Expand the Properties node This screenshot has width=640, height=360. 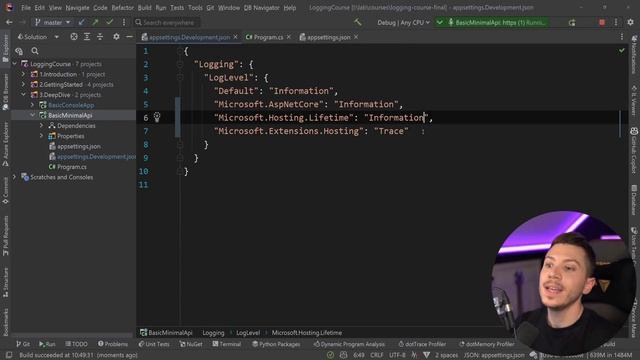[x=41, y=136]
